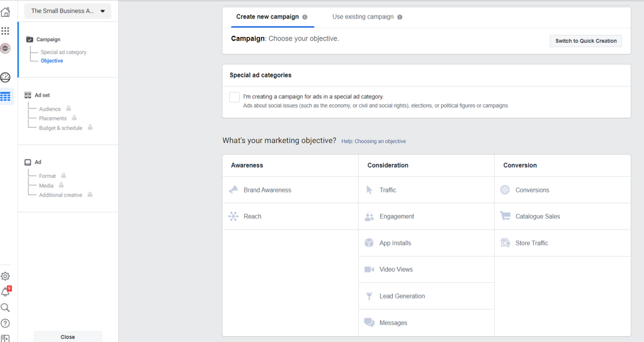Click the Lead Generation funnel icon
The width and height of the screenshot is (644, 342).
369,296
